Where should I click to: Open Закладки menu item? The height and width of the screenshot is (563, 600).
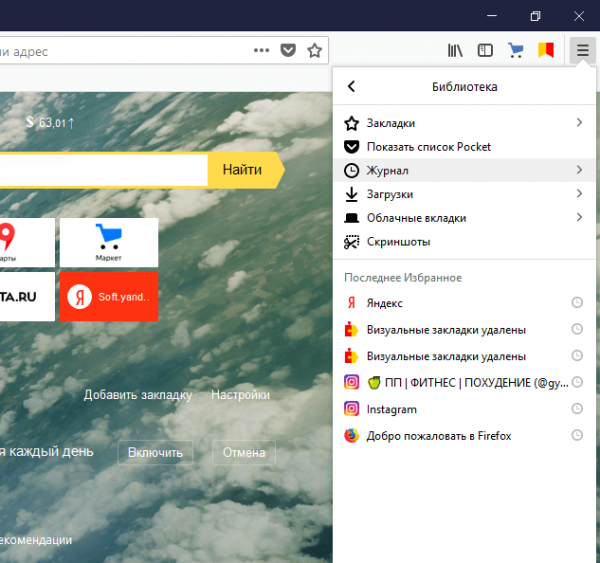[x=464, y=123]
